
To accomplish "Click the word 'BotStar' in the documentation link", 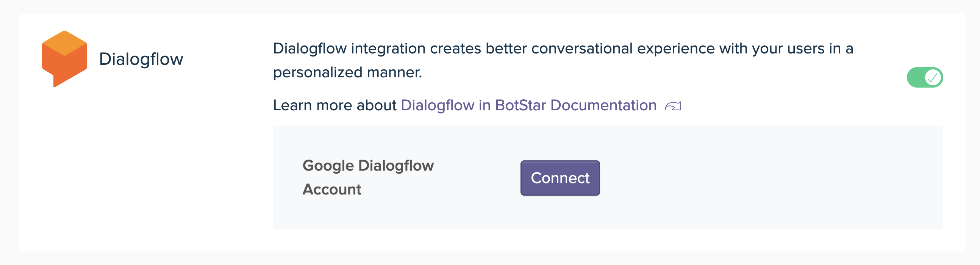I will click(520, 105).
